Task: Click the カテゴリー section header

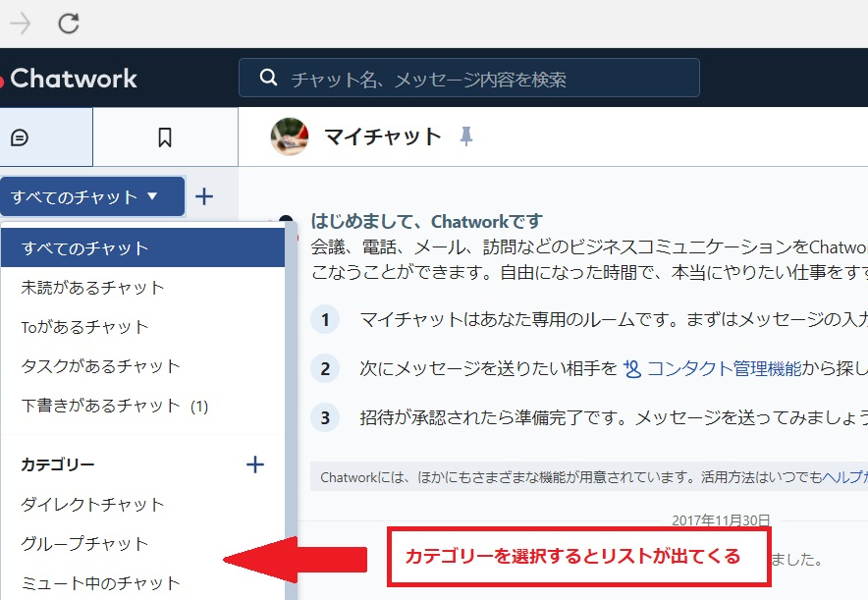Action: coord(58,464)
